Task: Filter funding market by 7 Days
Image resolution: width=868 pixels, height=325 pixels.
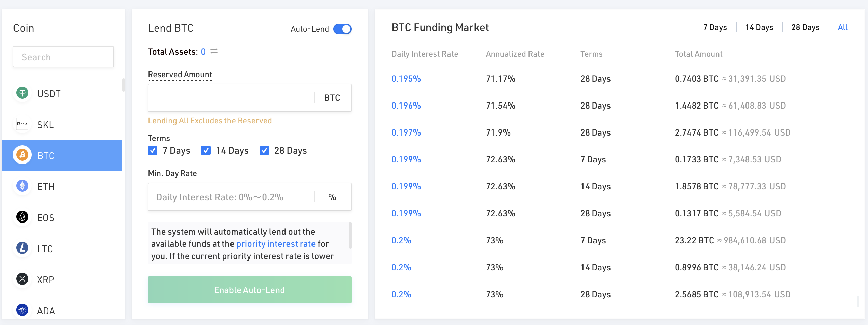Action: pyautogui.click(x=715, y=27)
